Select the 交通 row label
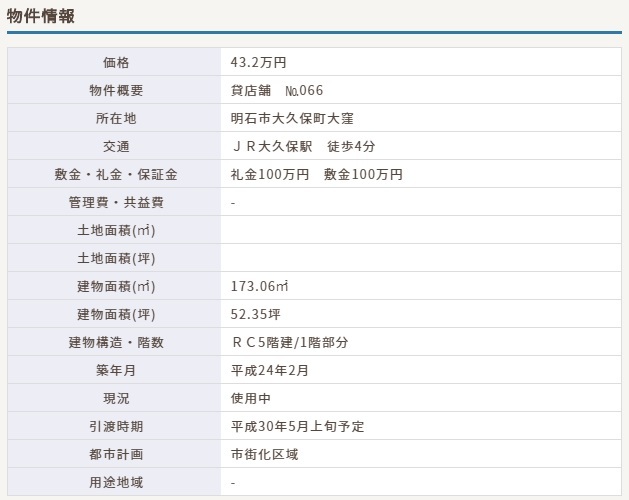Screen dimensions: 629x500 pos(116,147)
